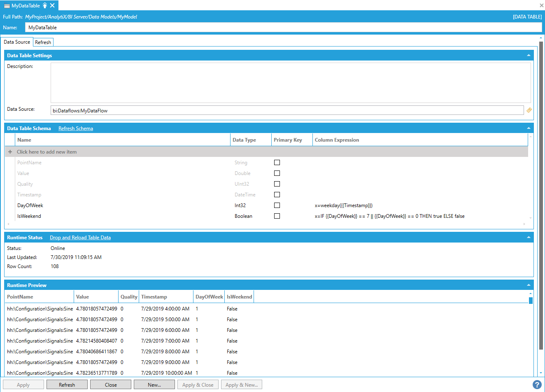
Task: Close the MyDataTable tab with X icon
Action: [52, 6]
